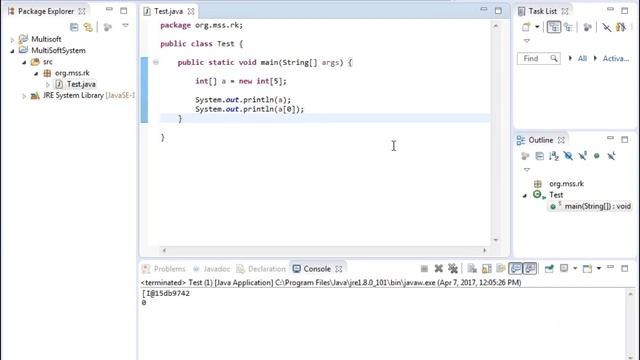Toggle Hide Fields in Outline
Image resolution: width=640 pixels, height=360 pixels.
(x=568, y=156)
